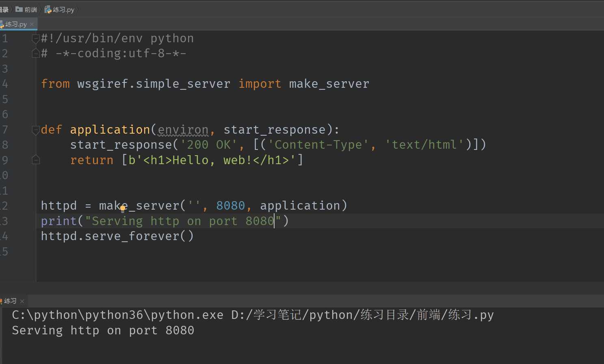This screenshot has width=604, height=364.
Task: Click the 'application' function name in def
Action: click(110, 130)
